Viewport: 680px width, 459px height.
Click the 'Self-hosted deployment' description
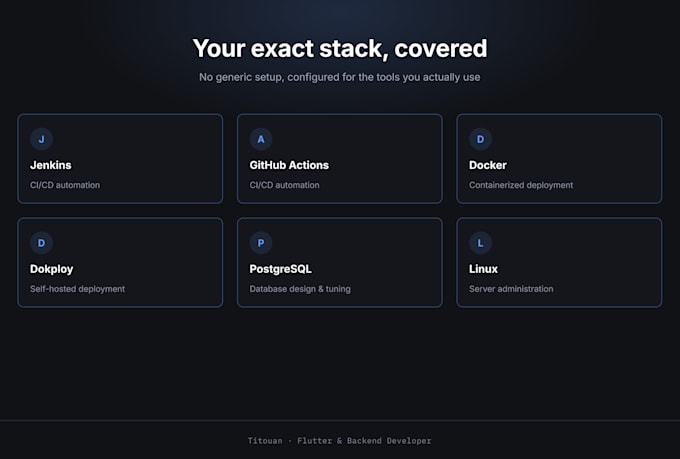tap(77, 289)
